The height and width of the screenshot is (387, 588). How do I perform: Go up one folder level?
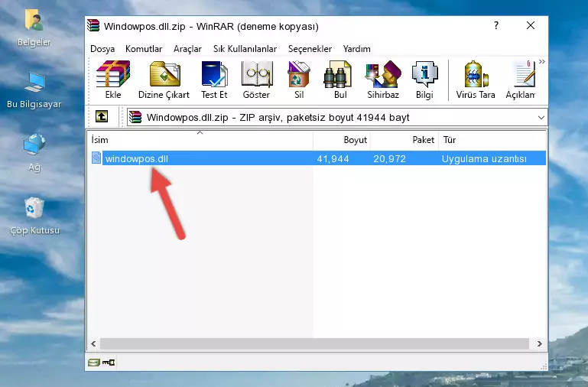pyautogui.click(x=102, y=116)
